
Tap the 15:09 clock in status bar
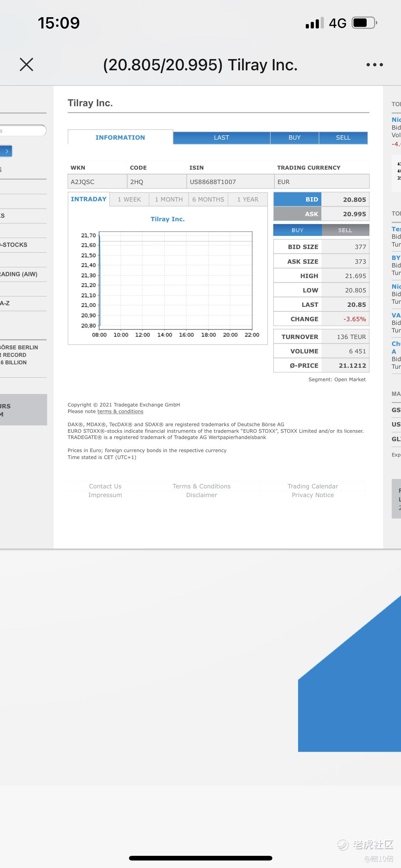click(x=59, y=23)
